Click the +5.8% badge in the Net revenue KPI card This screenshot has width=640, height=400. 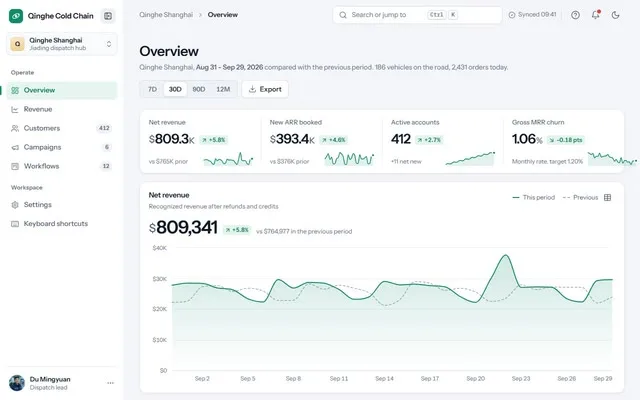point(213,140)
